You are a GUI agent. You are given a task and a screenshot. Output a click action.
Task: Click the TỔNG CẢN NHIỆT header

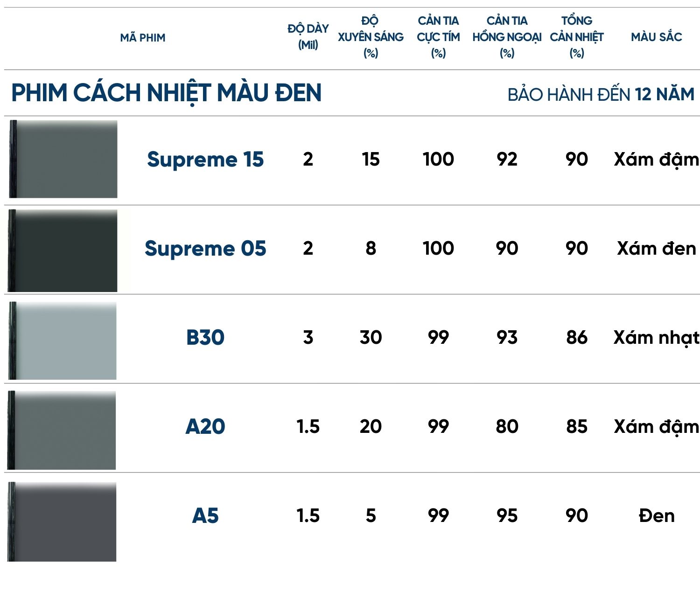tap(577, 36)
